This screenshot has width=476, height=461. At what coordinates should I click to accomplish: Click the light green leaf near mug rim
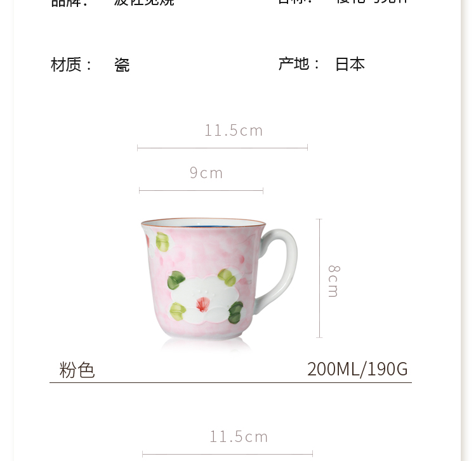162,242
